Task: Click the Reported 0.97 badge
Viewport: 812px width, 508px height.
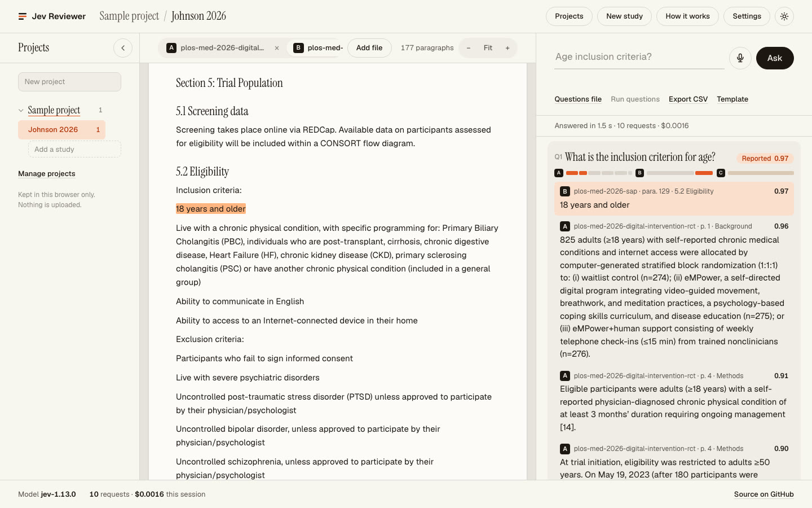Action: 765,159
